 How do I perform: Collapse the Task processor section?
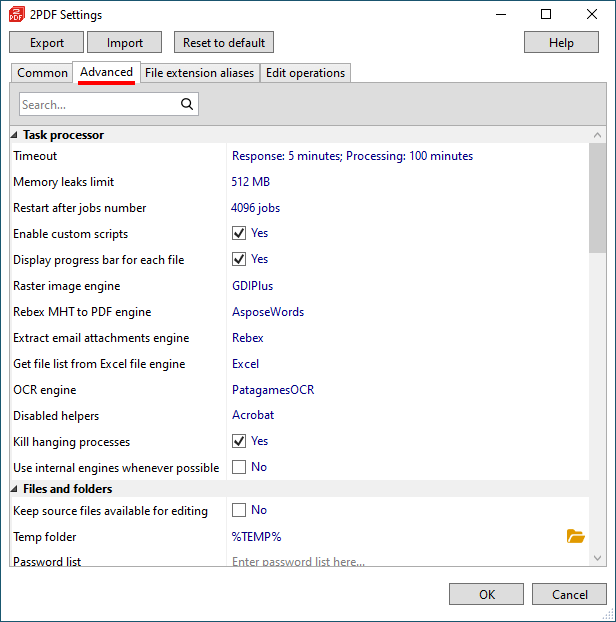(14, 135)
